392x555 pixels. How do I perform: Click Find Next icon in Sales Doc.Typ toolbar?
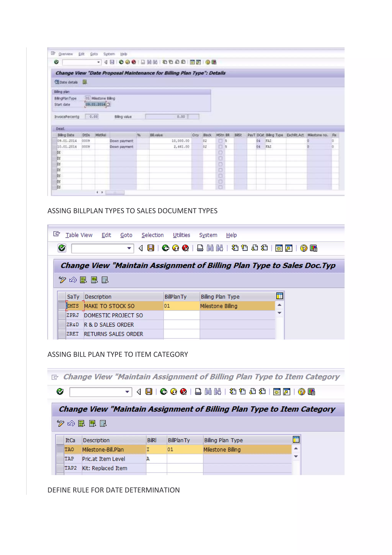point(220,248)
